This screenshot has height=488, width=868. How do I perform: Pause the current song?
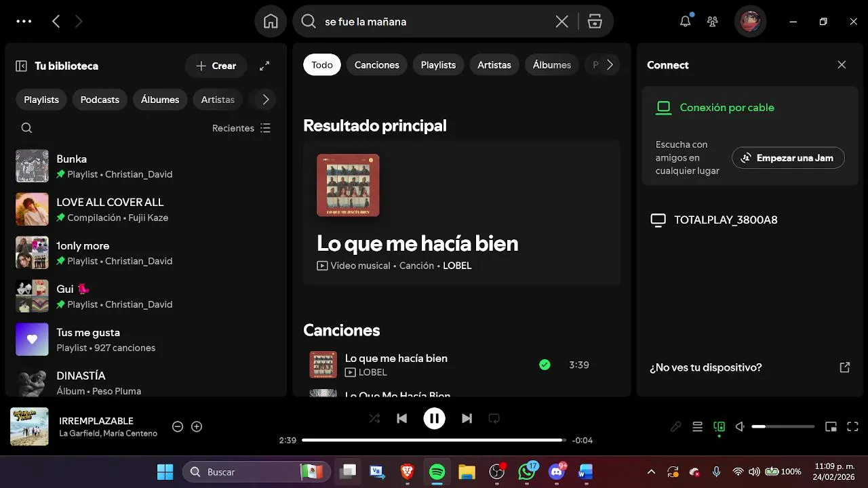[x=434, y=418]
